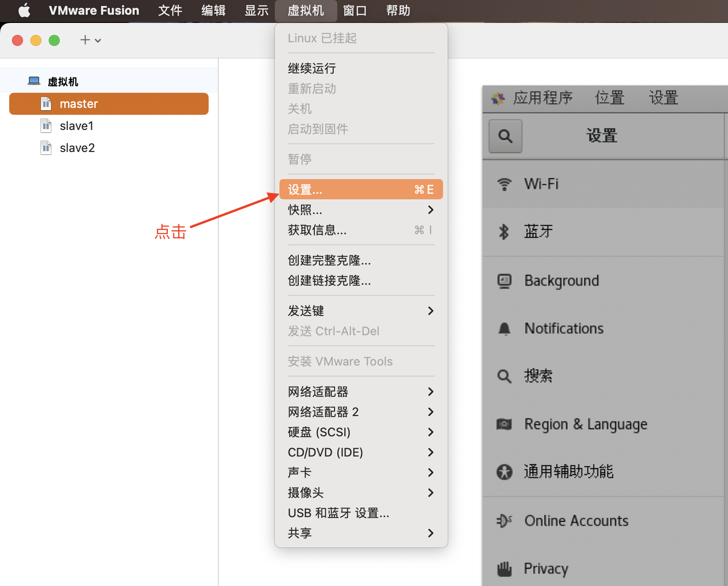Open the 编辑 menu in menu bar
Image resolution: width=728 pixels, height=586 pixels.
[x=213, y=10]
